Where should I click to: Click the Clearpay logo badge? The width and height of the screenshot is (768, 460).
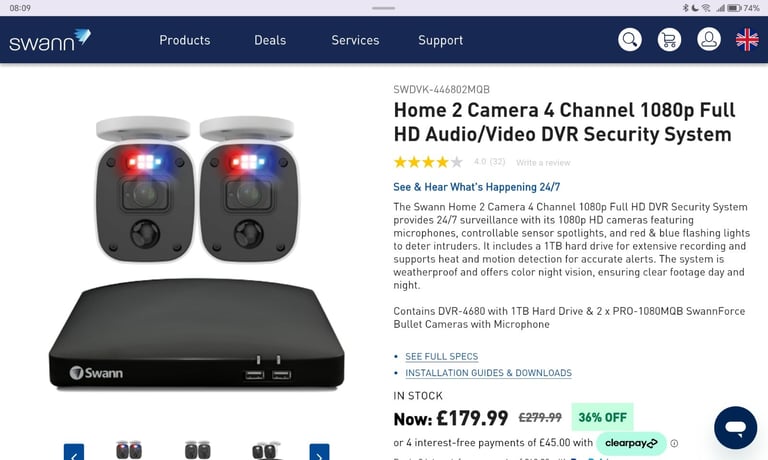click(631, 443)
